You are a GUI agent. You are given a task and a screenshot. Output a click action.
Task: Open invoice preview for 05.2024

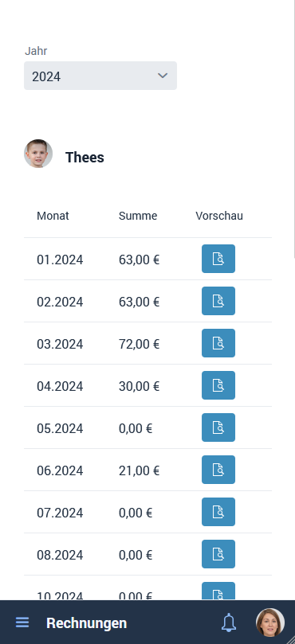(x=218, y=427)
